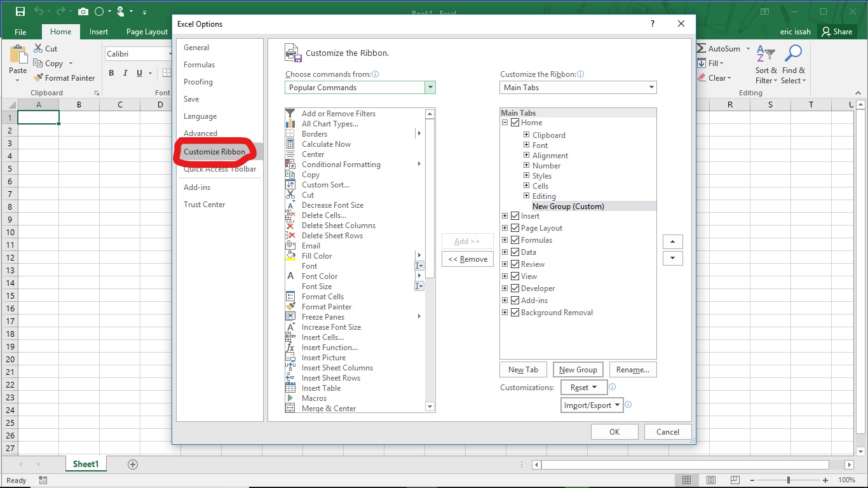This screenshot has width=868, height=488.
Task: Click Cancel in the Excel Options dialog
Action: click(668, 432)
